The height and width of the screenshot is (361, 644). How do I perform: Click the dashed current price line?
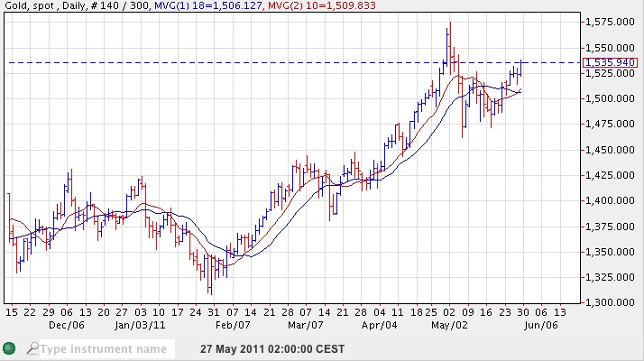[294, 63]
